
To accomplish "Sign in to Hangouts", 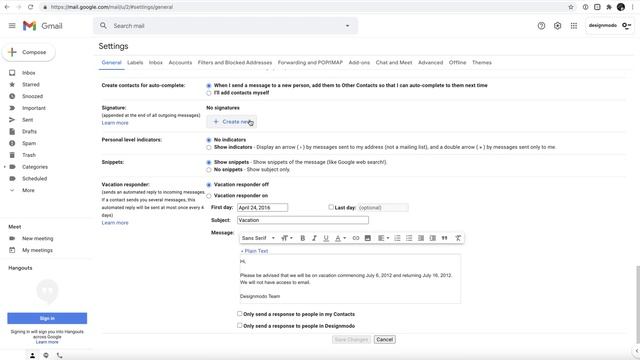I will [47, 318].
